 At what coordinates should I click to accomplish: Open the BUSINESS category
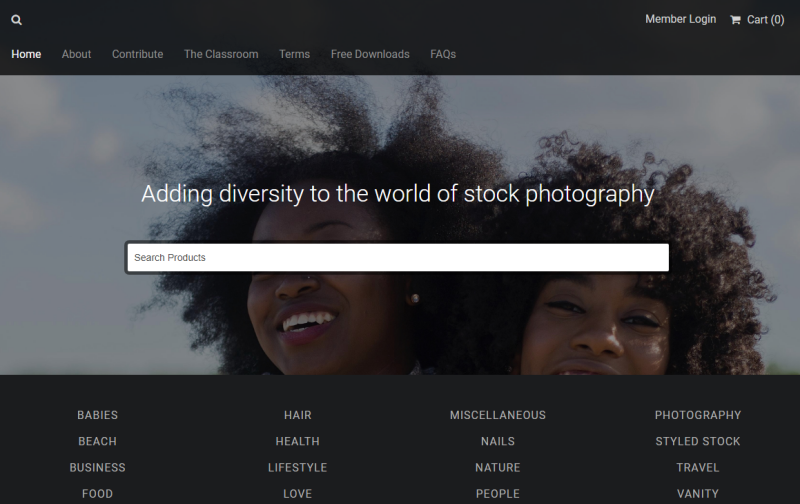pos(97,468)
